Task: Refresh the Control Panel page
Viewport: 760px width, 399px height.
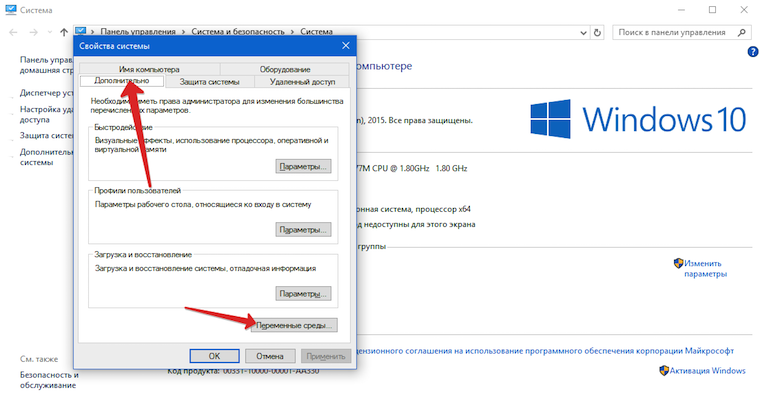Action: pos(597,33)
